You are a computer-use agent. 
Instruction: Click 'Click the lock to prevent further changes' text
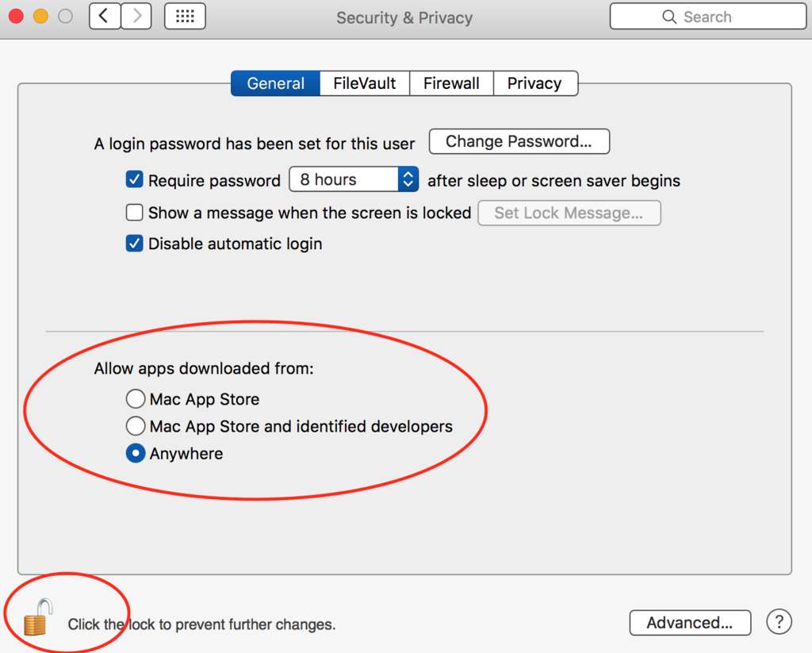pyautogui.click(x=201, y=624)
